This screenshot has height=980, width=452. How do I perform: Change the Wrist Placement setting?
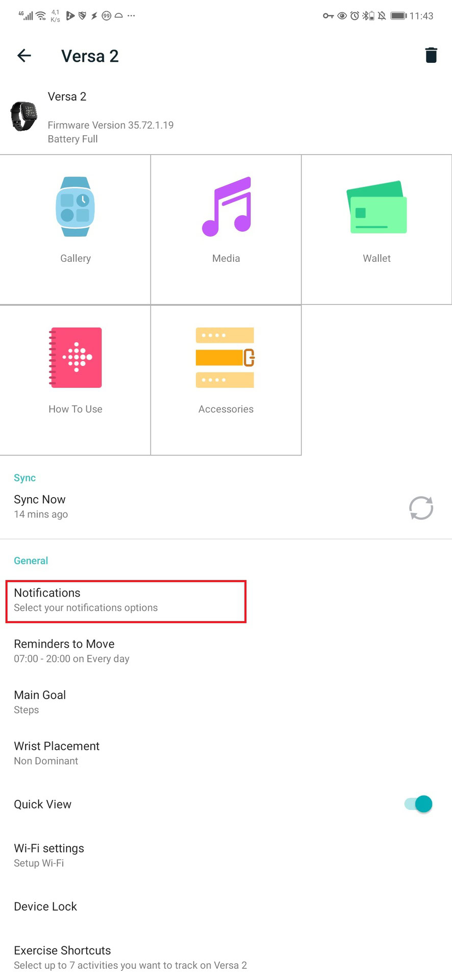pyautogui.click(x=57, y=753)
